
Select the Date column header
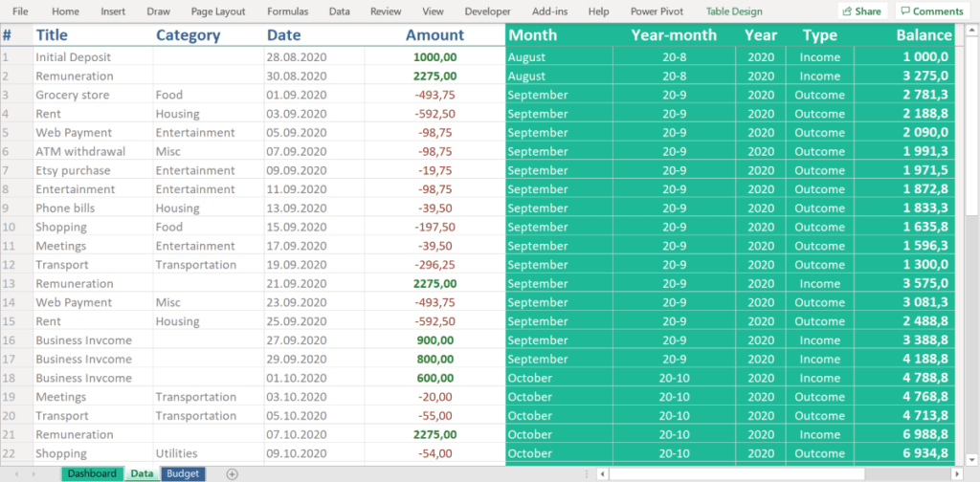click(x=314, y=35)
